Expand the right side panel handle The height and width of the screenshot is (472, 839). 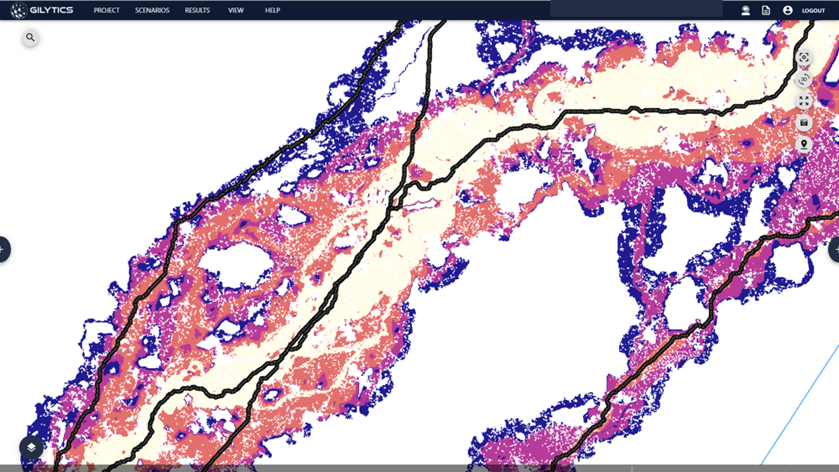pyautogui.click(x=835, y=249)
